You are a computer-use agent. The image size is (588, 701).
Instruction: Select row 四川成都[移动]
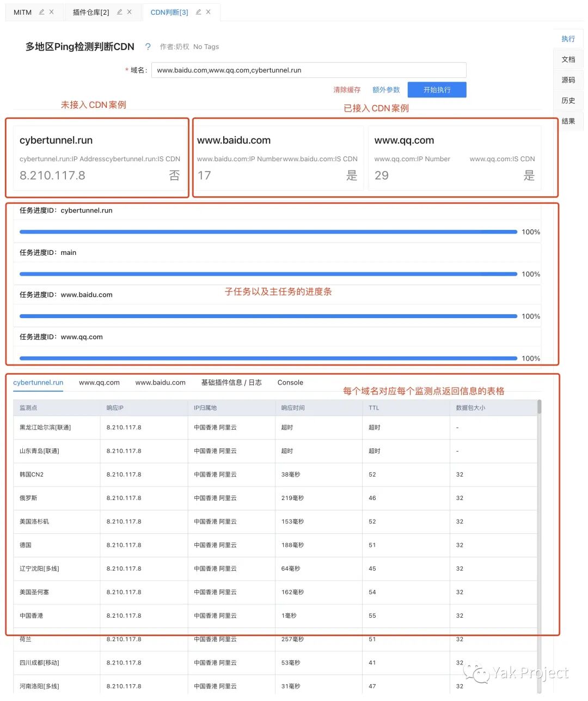[x=275, y=663]
